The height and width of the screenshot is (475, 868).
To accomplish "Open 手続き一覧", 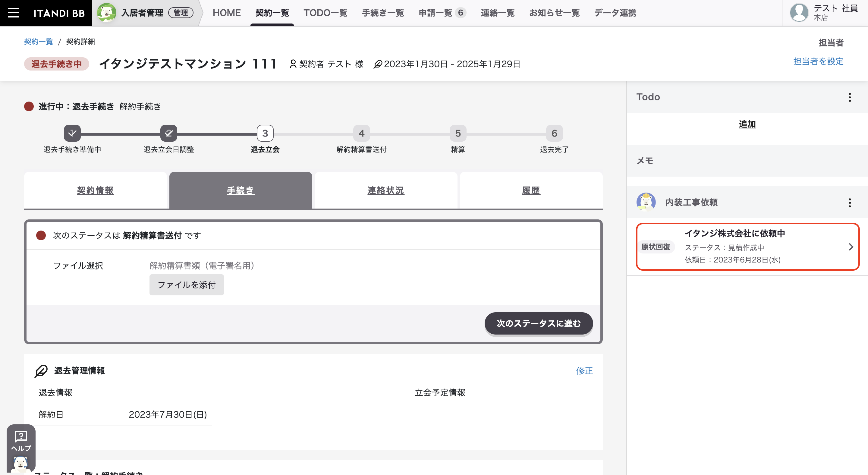I will [x=383, y=13].
